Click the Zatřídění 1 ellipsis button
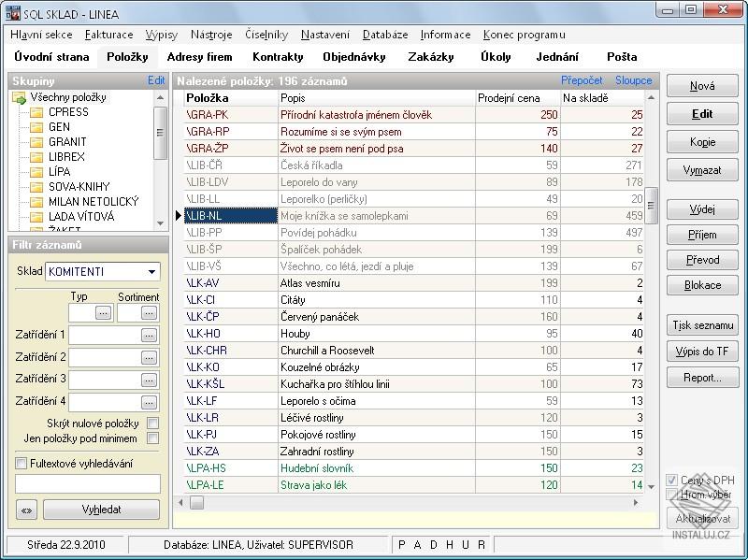 click(x=149, y=336)
